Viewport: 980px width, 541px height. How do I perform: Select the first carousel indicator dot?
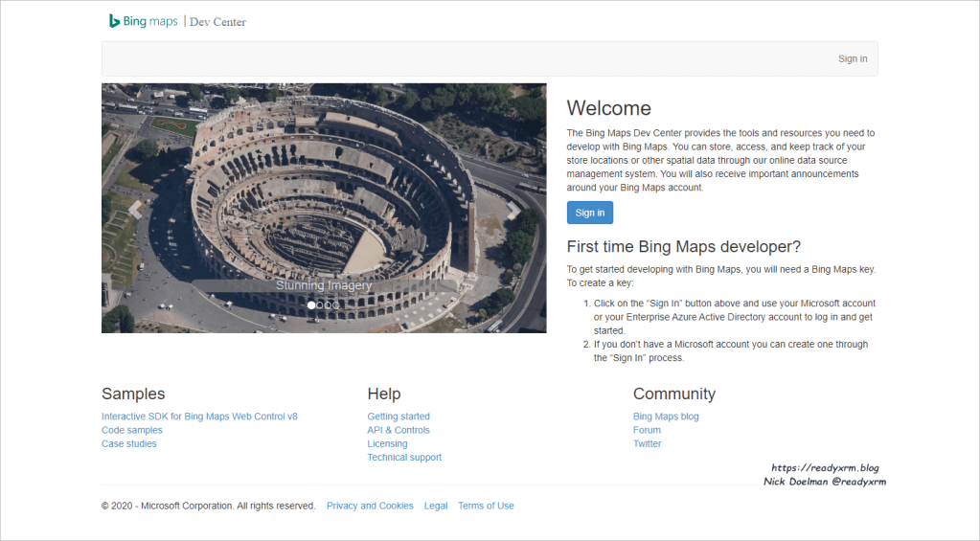point(310,304)
